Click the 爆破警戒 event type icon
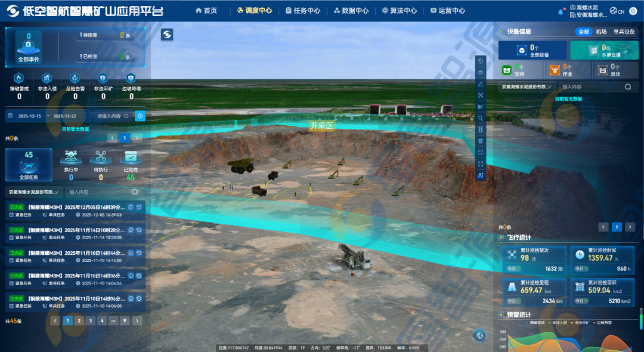The height and width of the screenshot is (352, 644). pos(19,78)
